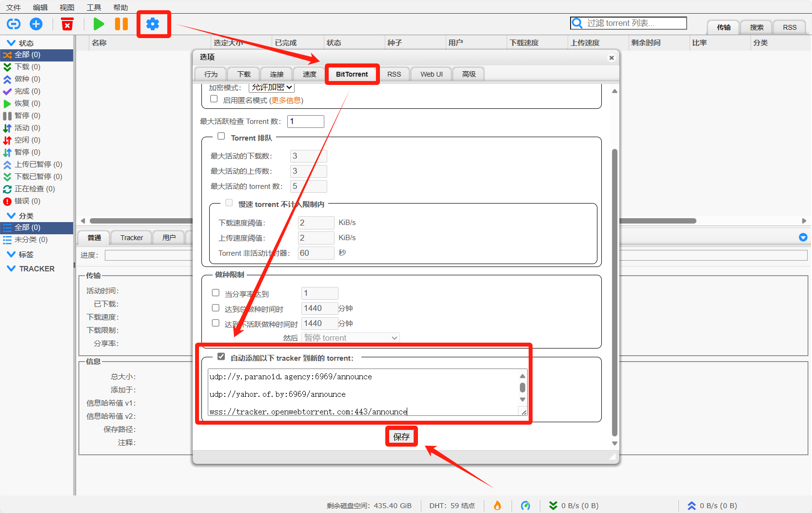812x513 pixels.
Task: Open the 工具 menu
Action: click(94, 7)
